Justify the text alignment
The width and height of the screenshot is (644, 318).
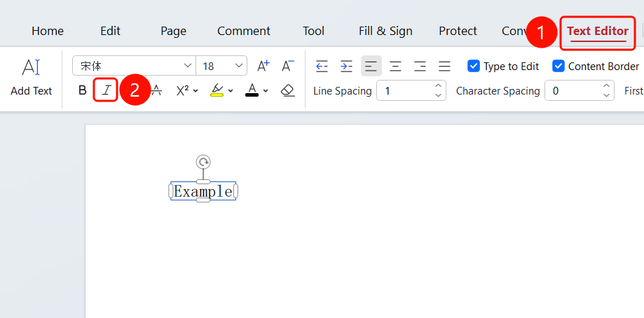[x=444, y=66]
